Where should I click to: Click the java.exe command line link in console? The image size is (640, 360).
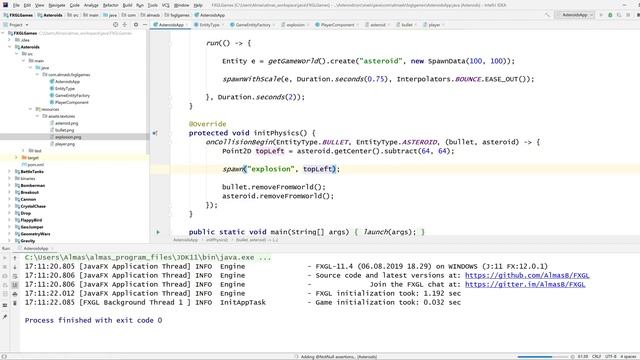tap(148, 258)
